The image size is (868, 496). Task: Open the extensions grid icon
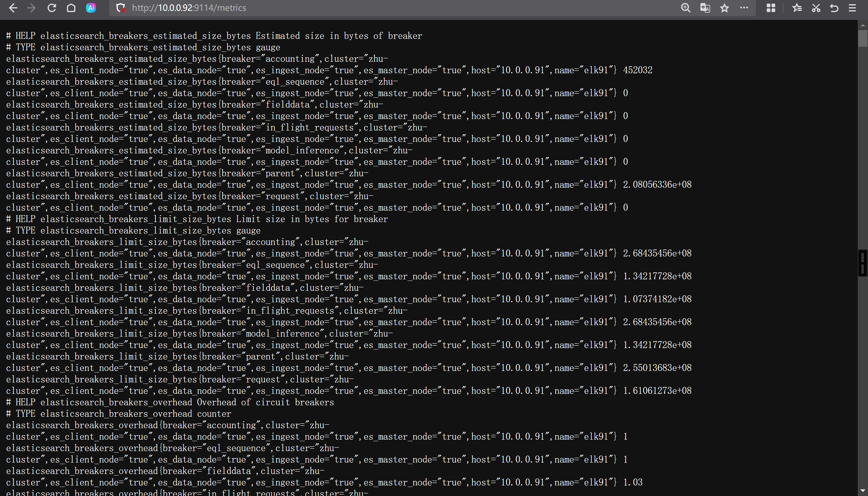[771, 8]
